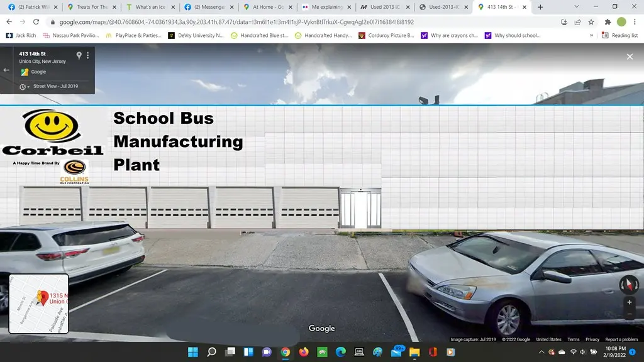Open Street View date history clock dropdown
The height and width of the screenshot is (362, 644).
(x=25, y=87)
